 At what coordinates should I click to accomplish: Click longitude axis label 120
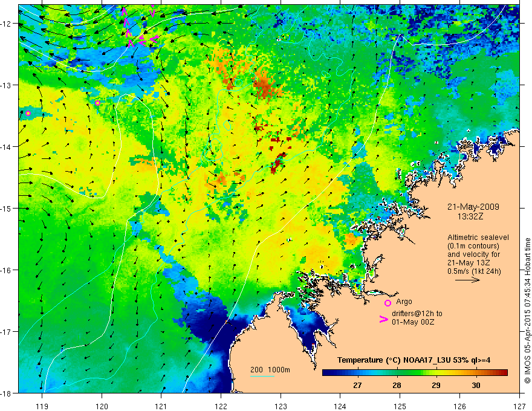pos(102,406)
